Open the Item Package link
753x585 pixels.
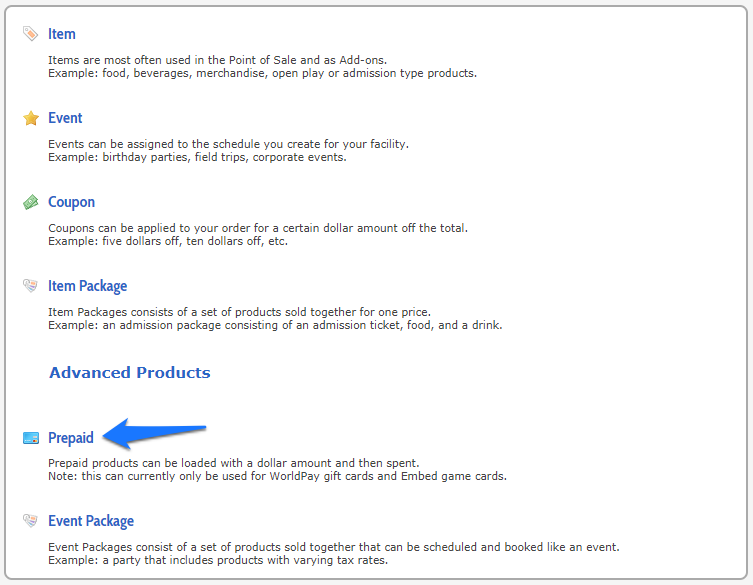tap(87, 286)
